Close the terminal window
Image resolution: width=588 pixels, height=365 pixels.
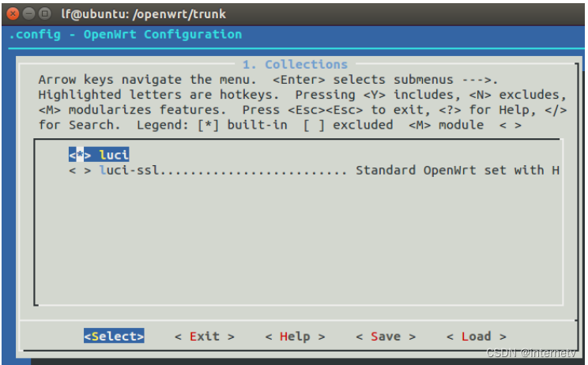13,14
